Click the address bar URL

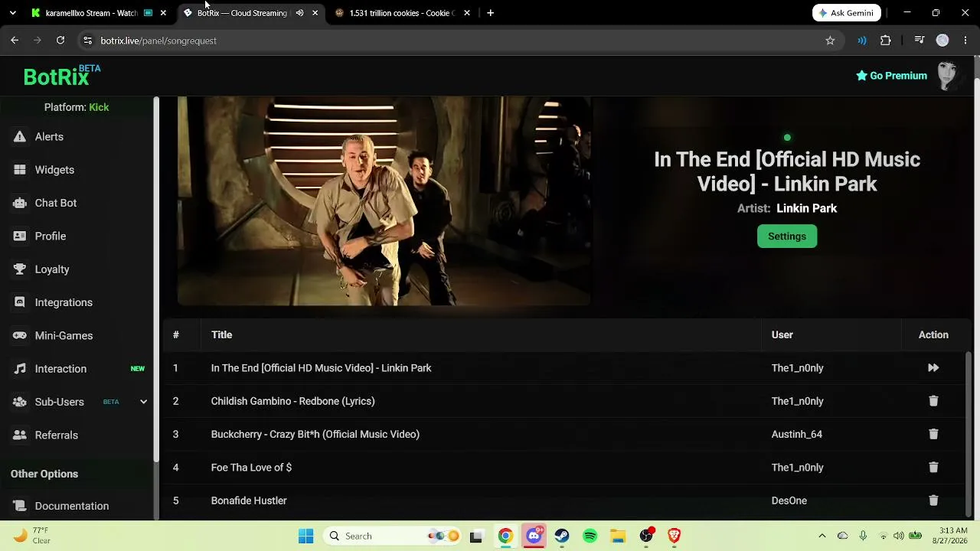tap(158, 41)
